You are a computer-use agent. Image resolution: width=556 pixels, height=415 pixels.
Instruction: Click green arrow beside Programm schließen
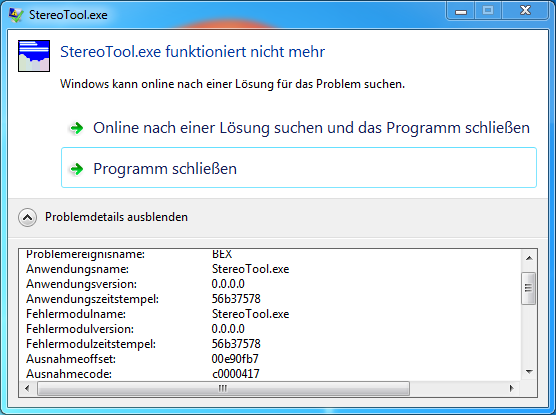(77, 169)
